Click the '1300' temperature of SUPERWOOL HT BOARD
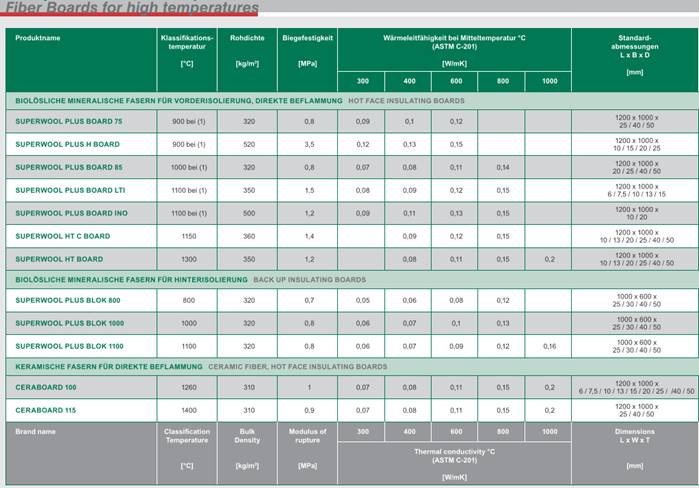699x488 pixels. click(189, 259)
